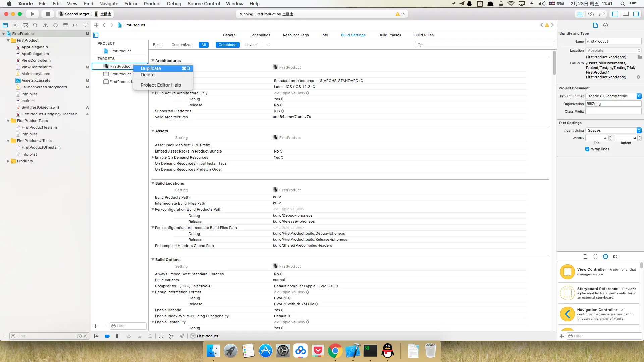644x362 pixels.
Task: Switch settings filter to Basic
Action: click(158, 45)
